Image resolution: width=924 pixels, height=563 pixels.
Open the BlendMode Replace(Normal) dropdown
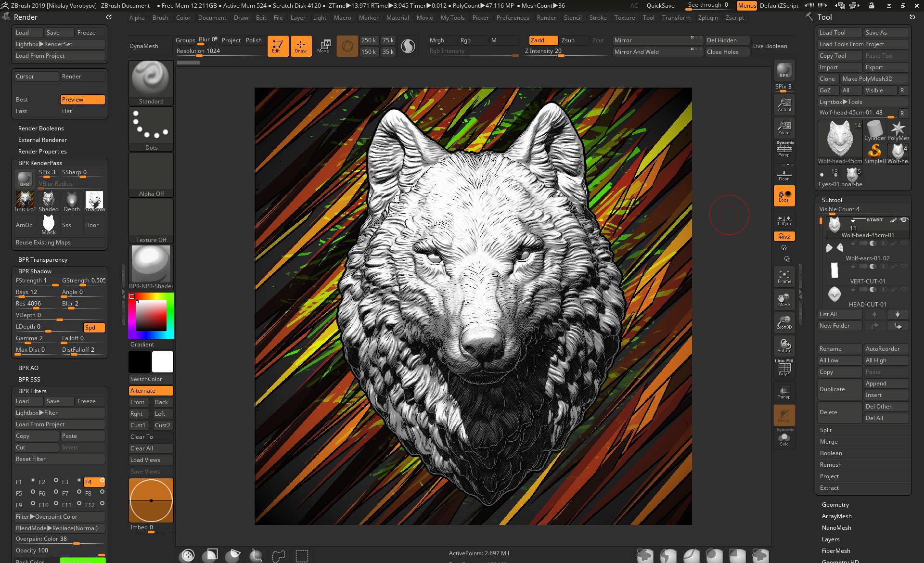click(60, 528)
